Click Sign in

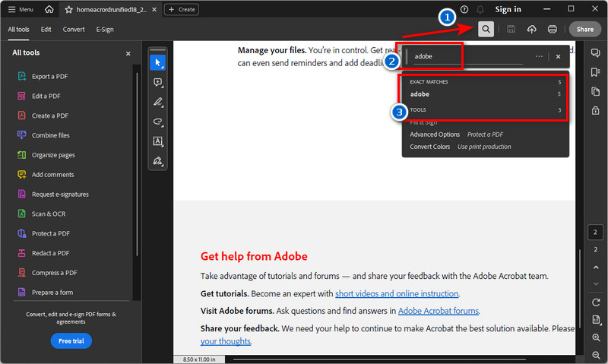click(x=508, y=9)
